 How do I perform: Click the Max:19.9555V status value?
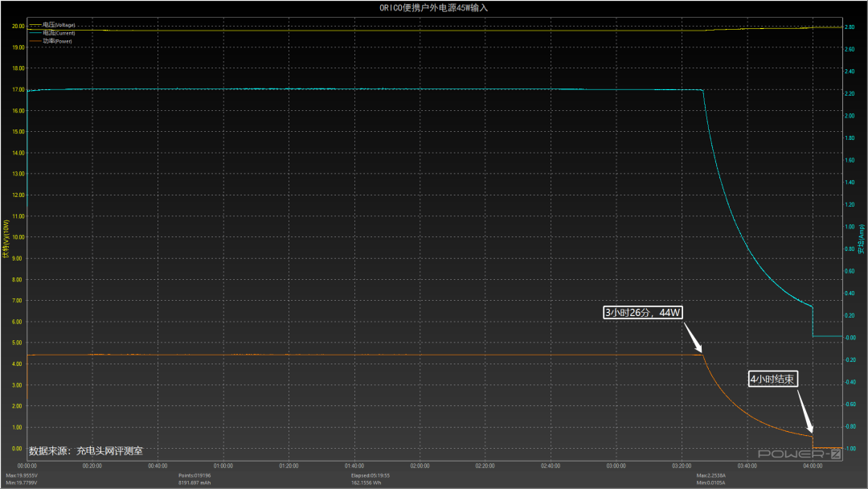(x=22, y=475)
